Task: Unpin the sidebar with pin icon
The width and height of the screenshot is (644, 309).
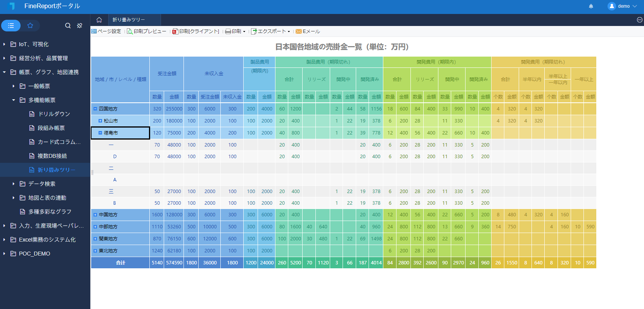Action: point(80,26)
